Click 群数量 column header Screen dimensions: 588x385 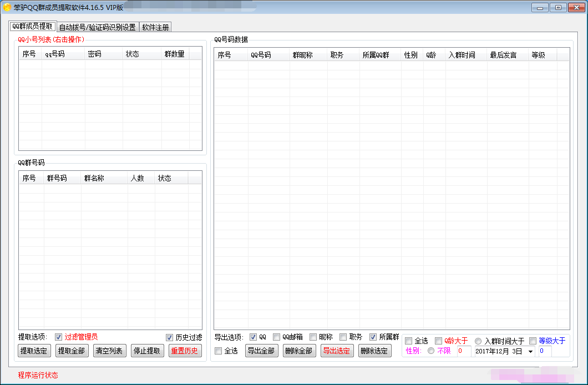pyautogui.click(x=175, y=54)
